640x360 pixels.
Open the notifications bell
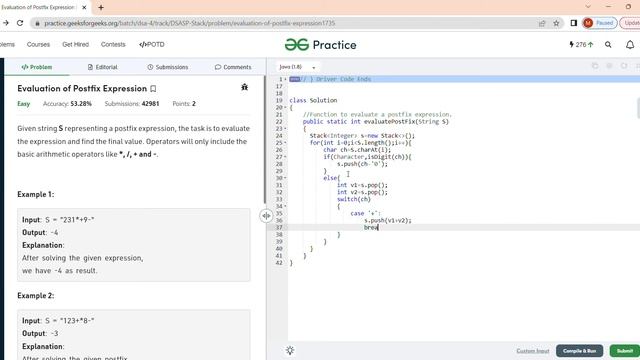(x=630, y=45)
